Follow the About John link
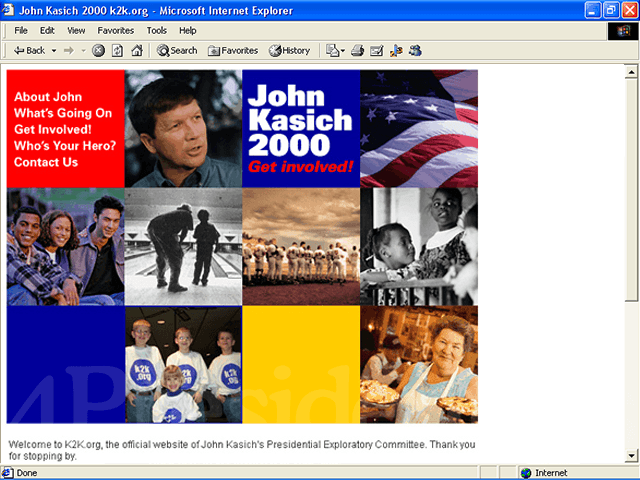The height and width of the screenshot is (480, 640). (x=48, y=97)
